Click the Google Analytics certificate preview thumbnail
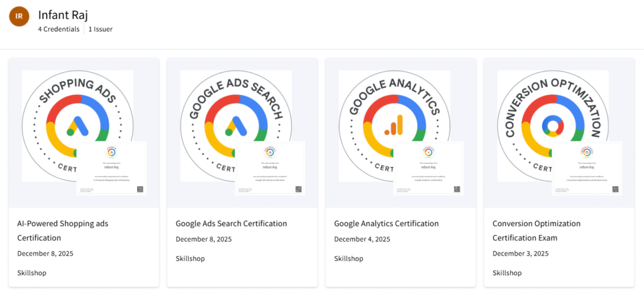644x297 pixels. pos(428,168)
